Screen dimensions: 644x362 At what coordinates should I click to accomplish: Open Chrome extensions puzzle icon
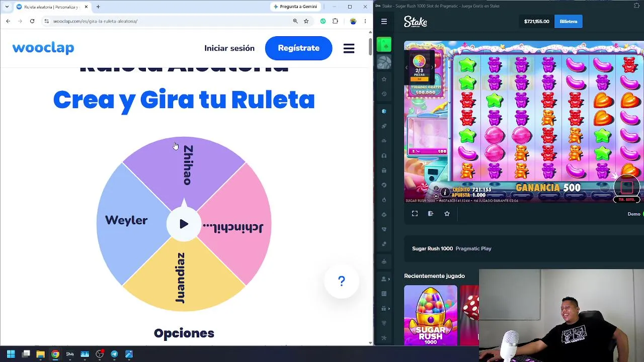tap(335, 21)
